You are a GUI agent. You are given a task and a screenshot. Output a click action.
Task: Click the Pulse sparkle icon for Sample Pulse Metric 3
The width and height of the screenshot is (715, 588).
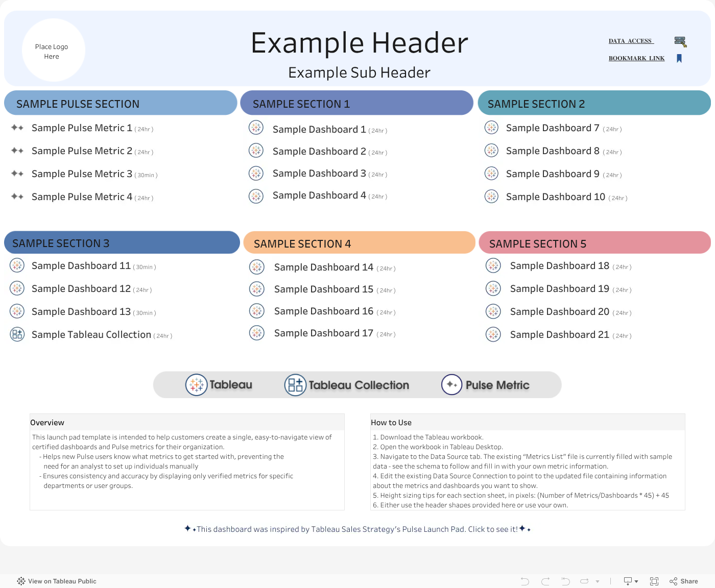(x=17, y=174)
